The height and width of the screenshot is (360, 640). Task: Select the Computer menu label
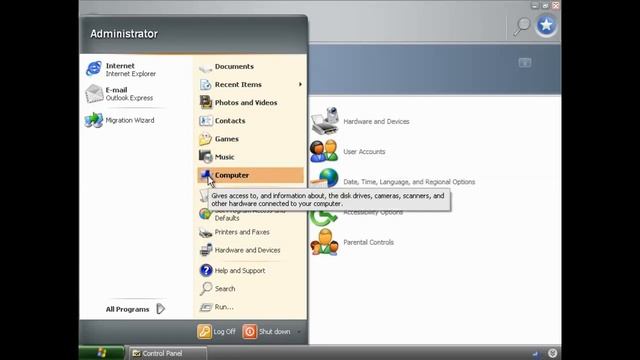coord(232,175)
